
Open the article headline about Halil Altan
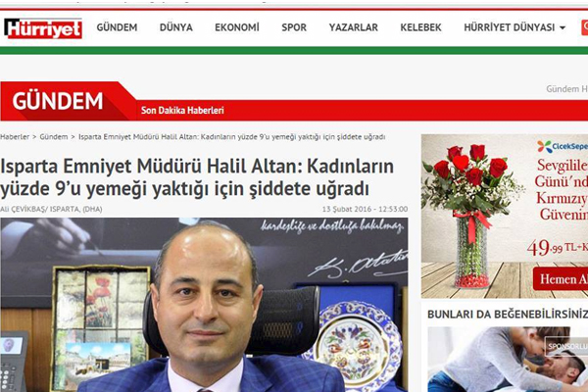tap(197, 177)
